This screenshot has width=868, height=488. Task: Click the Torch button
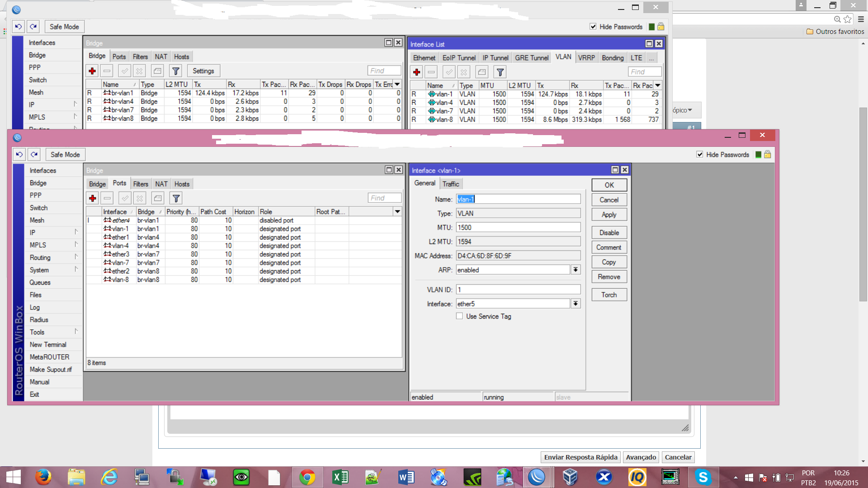(x=609, y=295)
